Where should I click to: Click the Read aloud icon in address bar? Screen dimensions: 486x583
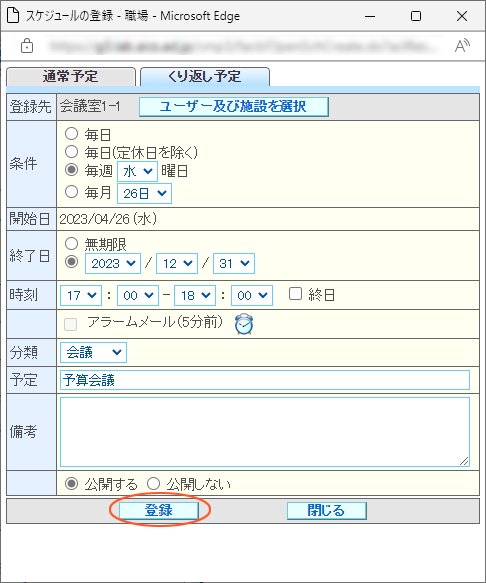pos(462,46)
